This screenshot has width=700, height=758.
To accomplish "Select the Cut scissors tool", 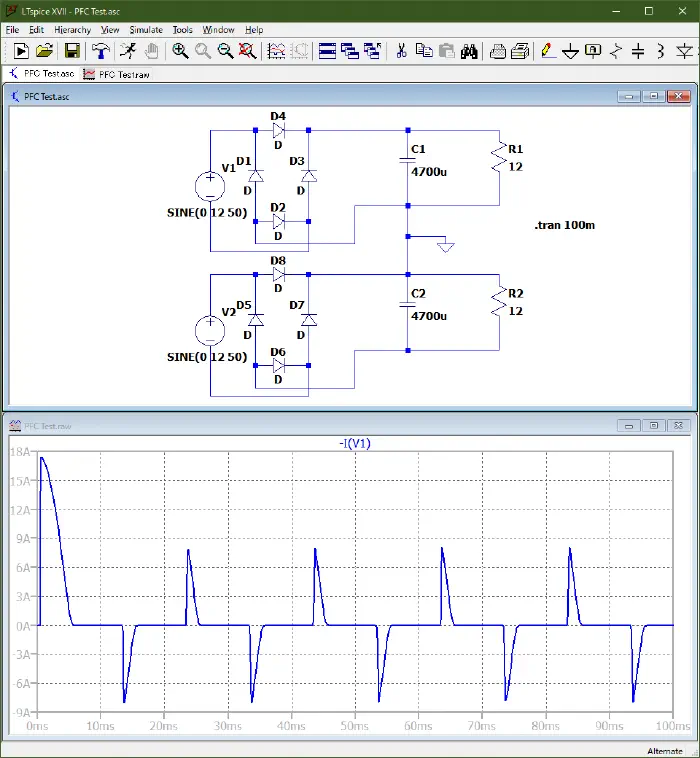I will tap(401, 51).
